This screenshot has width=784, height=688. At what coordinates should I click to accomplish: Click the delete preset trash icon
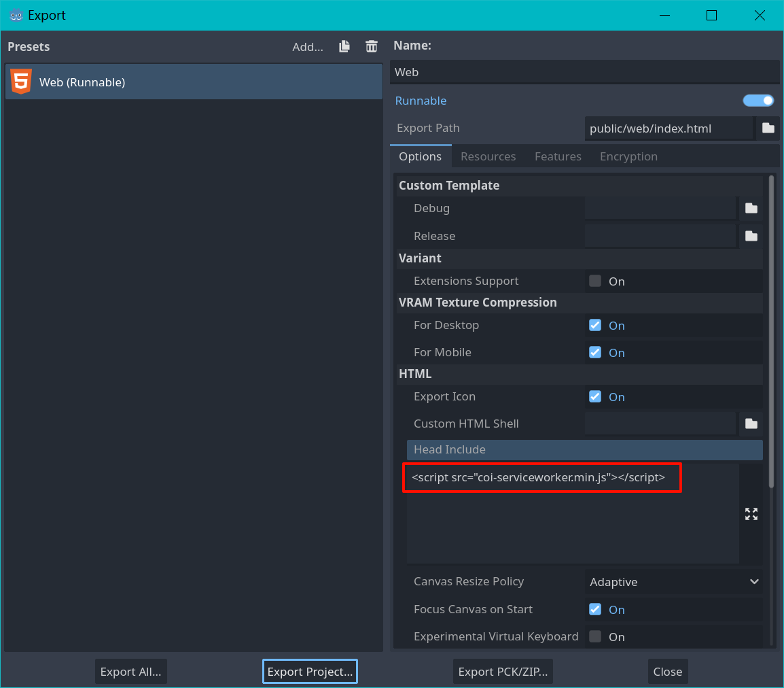[x=371, y=46]
